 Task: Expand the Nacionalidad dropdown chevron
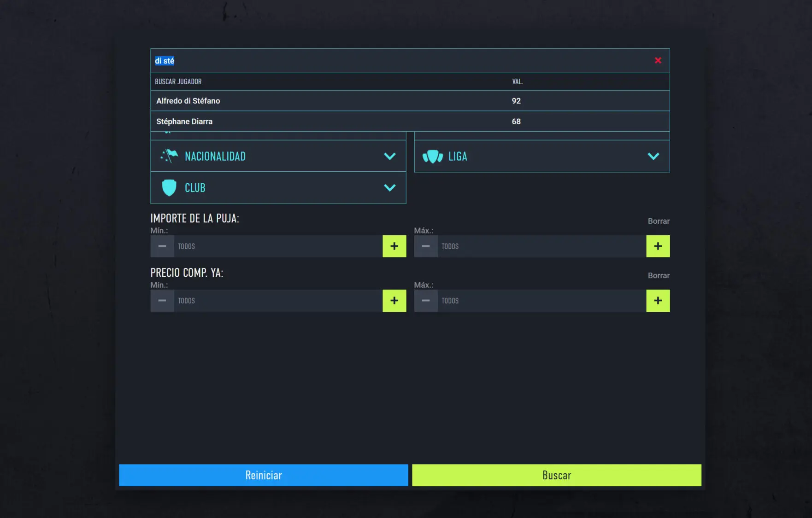(x=390, y=156)
